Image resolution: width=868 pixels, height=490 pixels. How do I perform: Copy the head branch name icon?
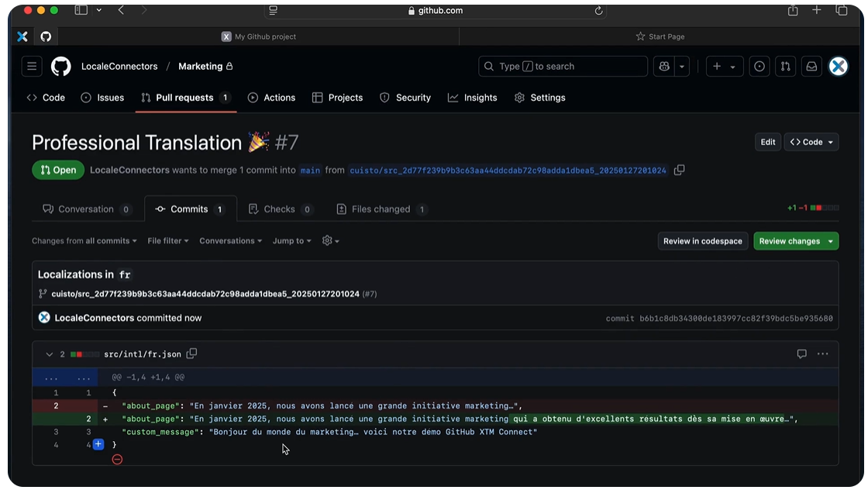click(679, 170)
